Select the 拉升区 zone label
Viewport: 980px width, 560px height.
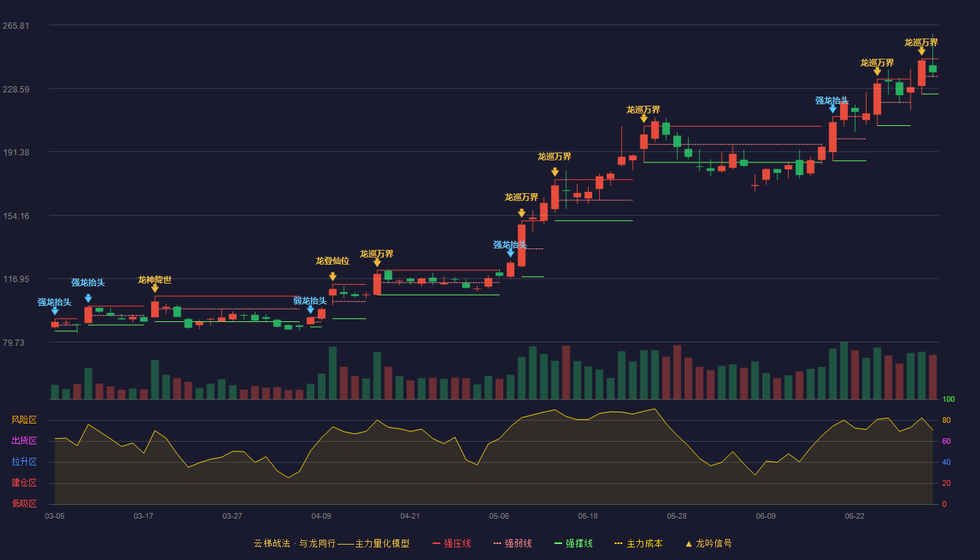pos(24,462)
